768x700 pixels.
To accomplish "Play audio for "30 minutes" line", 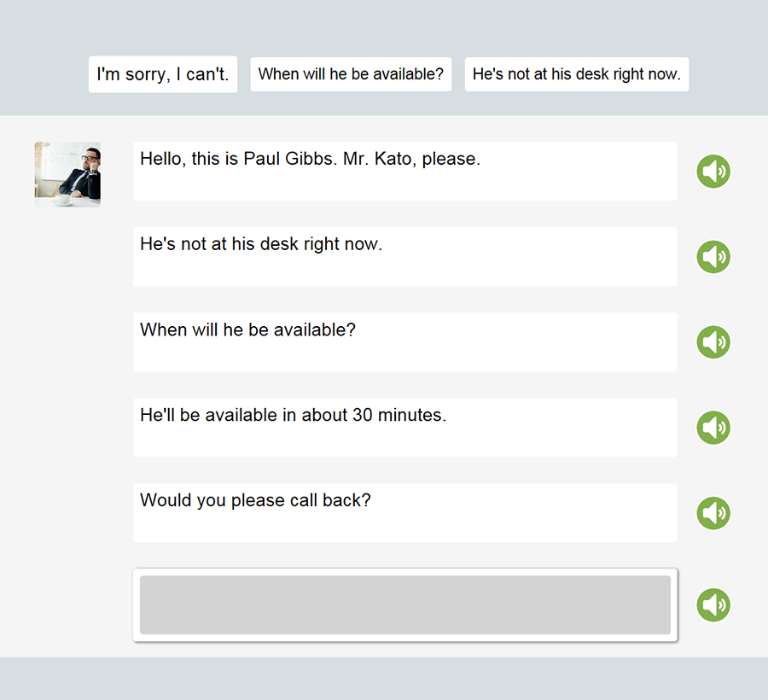I will pyautogui.click(x=713, y=428).
